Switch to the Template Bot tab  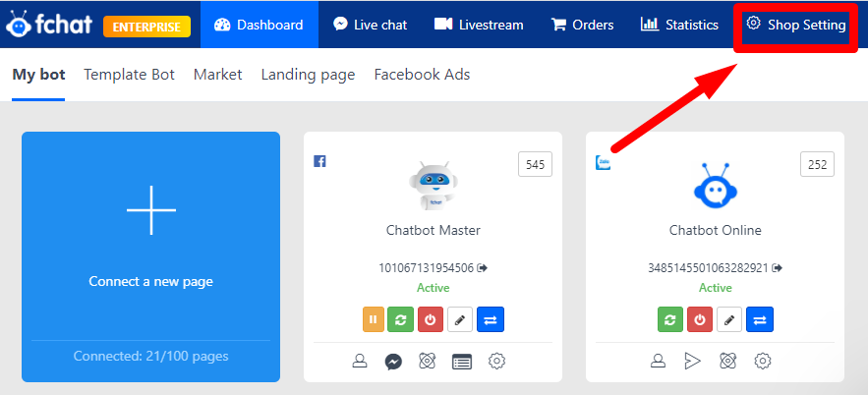coord(129,74)
